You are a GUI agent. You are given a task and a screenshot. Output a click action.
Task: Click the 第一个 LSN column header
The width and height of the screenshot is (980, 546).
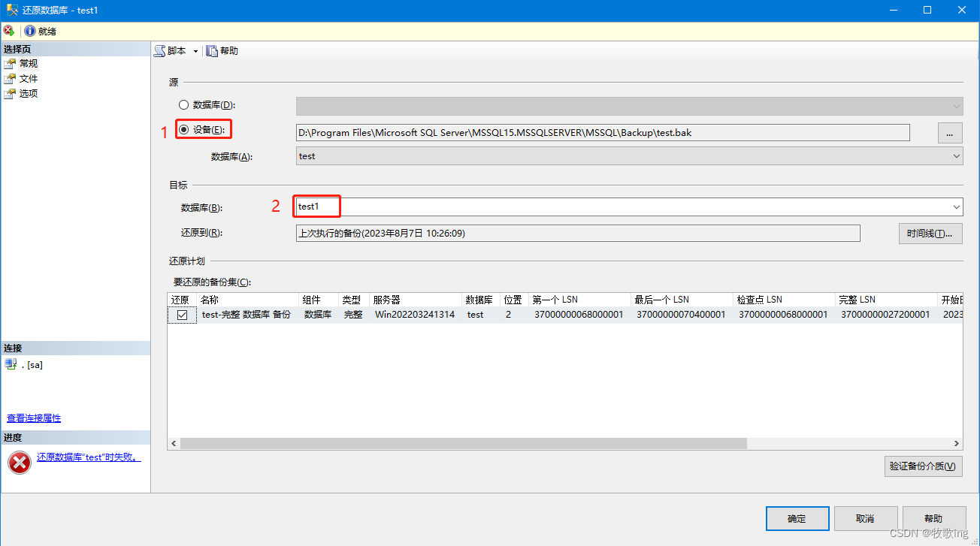pyautogui.click(x=579, y=300)
